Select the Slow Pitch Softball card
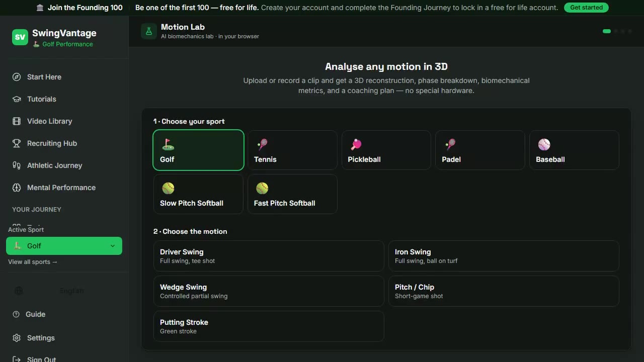This screenshot has height=362, width=644. click(198, 194)
